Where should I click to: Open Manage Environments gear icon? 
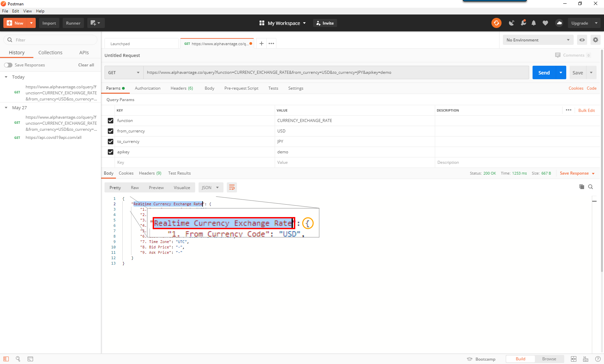pos(596,40)
